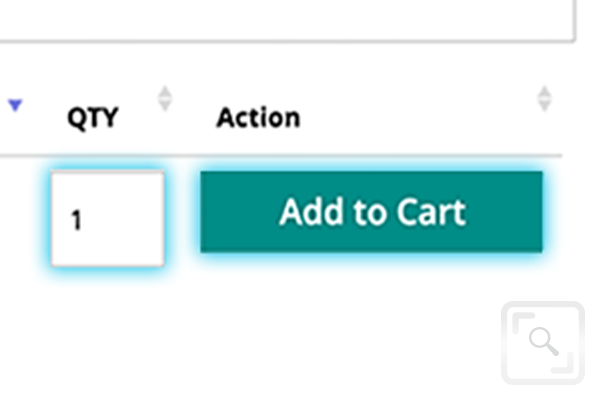Click the teal Add to Cart button

pos(371,212)
